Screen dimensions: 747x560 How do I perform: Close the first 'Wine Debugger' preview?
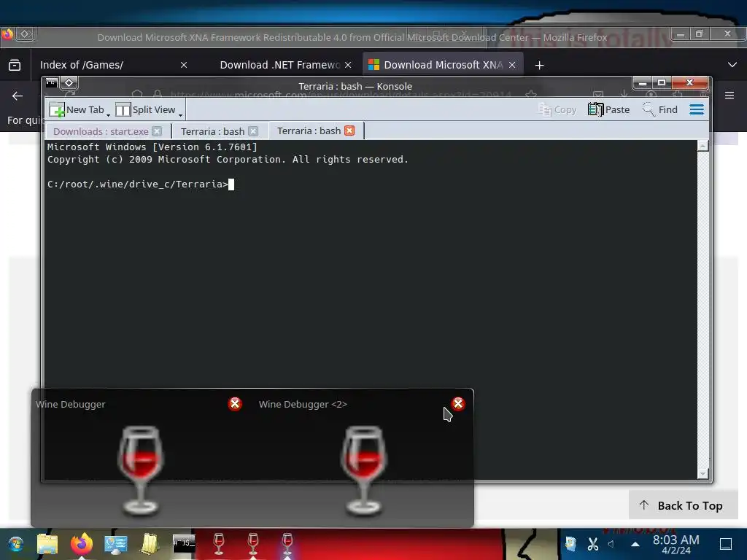pos(235,404)
